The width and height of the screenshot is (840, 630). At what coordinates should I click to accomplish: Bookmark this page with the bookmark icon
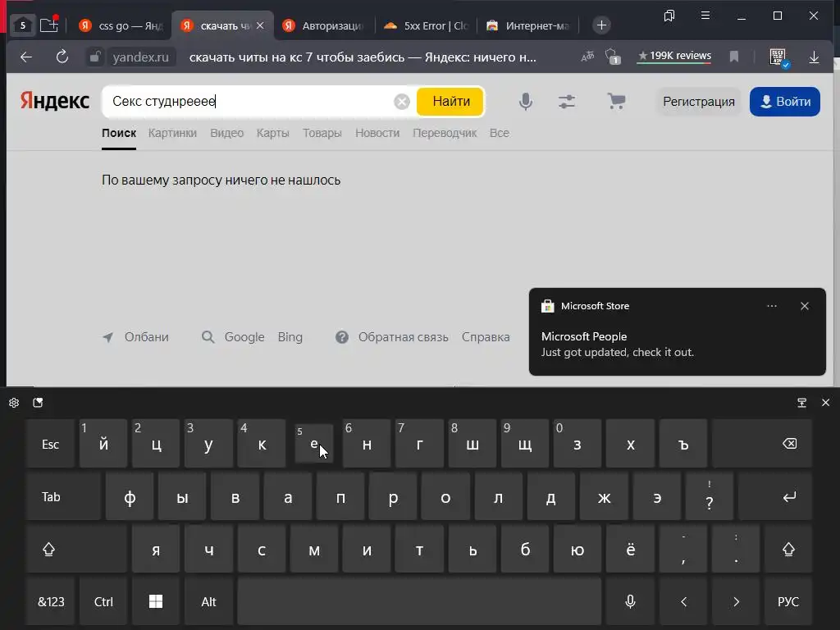click(x=734, y=57)
